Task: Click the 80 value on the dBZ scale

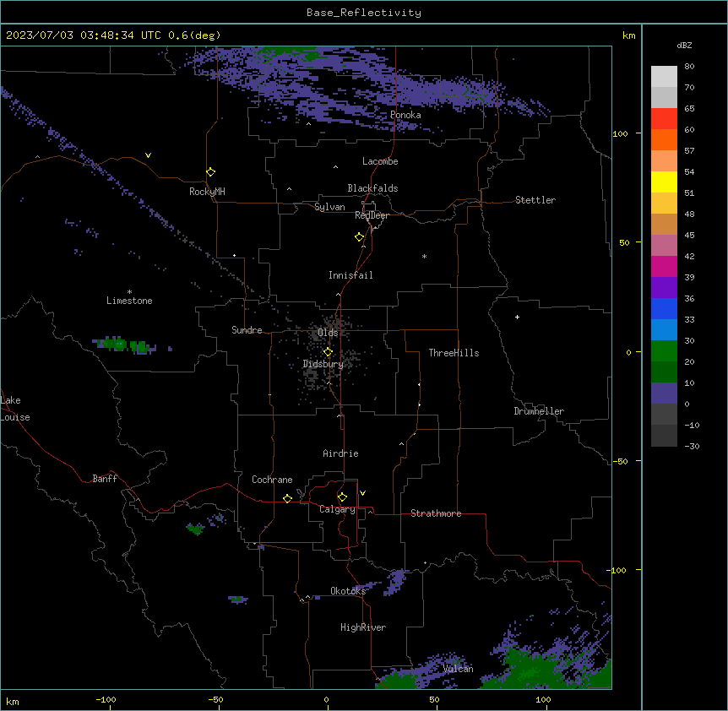Action: [689, 67]
